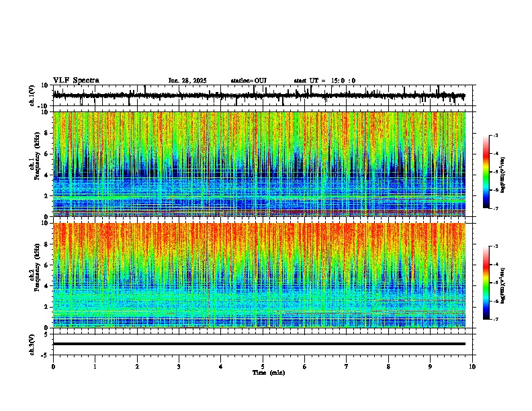This screenshot has width=532, height=411.
Task: Click the ch.2 frequency spectrogram panel
Action: [259, 275]
